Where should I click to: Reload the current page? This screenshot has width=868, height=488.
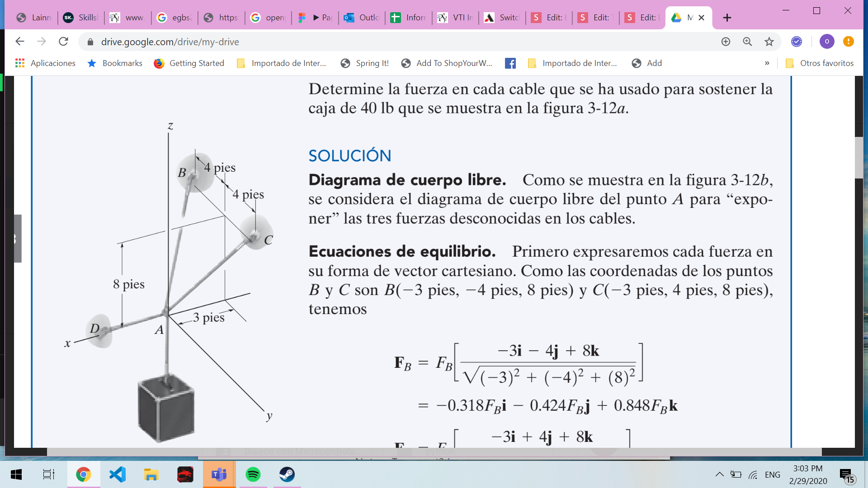63,42
